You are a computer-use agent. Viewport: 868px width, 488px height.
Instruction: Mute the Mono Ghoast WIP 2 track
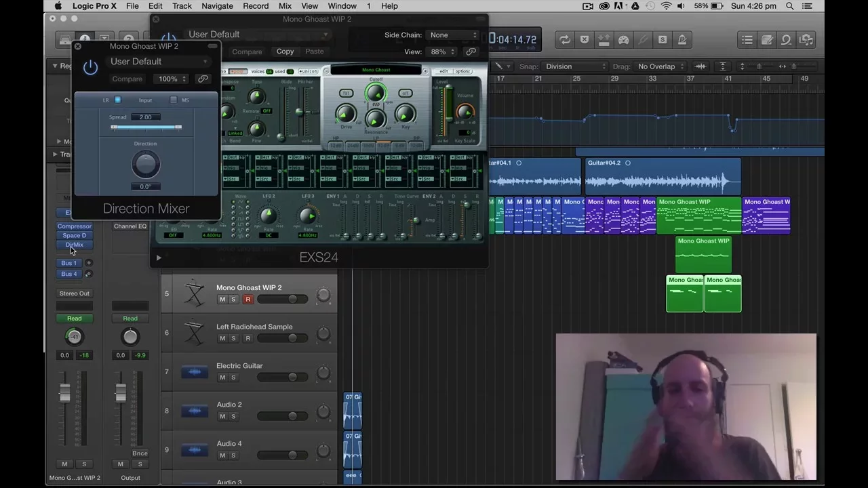222,300
